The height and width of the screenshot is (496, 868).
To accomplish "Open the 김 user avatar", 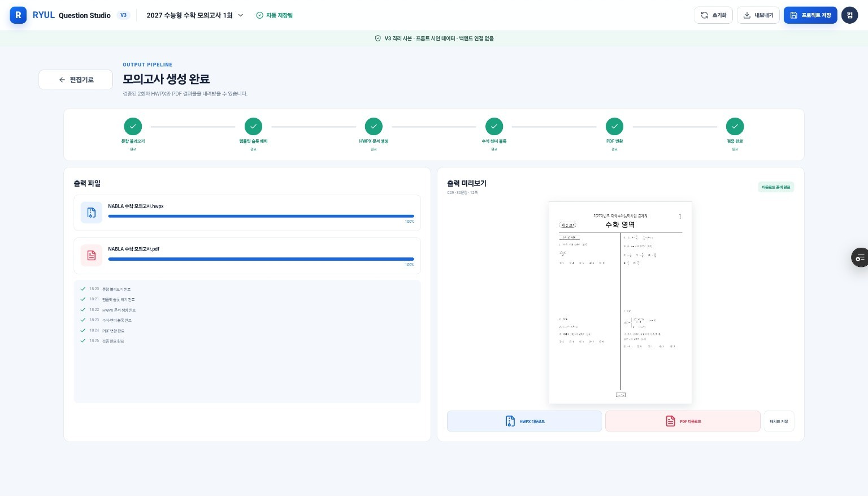I will pos(849,15).
